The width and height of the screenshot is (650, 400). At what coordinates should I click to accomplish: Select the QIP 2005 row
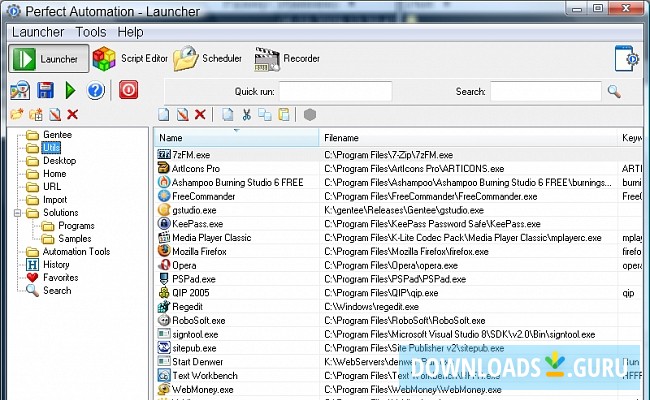pyautogui.click(x=398, y=293)
